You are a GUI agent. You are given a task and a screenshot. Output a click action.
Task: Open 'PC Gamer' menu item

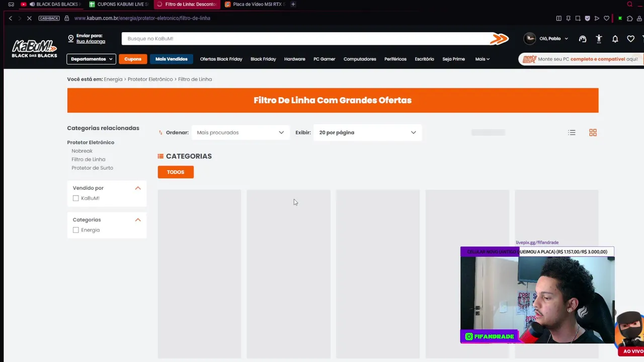(x=324, y=59)
